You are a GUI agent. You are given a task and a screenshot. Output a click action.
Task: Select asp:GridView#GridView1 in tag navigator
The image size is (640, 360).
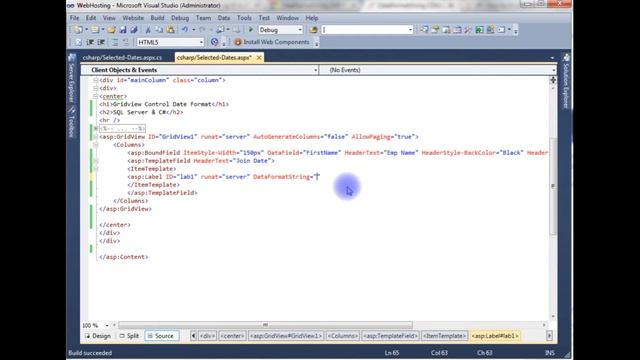pos(286,336)
